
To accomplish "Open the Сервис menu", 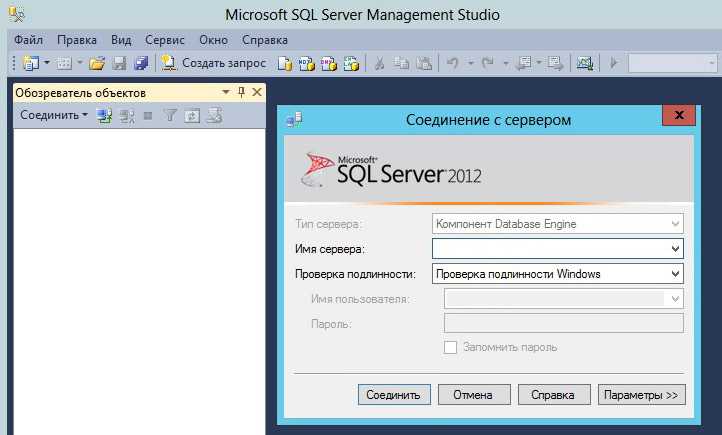I will coord(165,40).
